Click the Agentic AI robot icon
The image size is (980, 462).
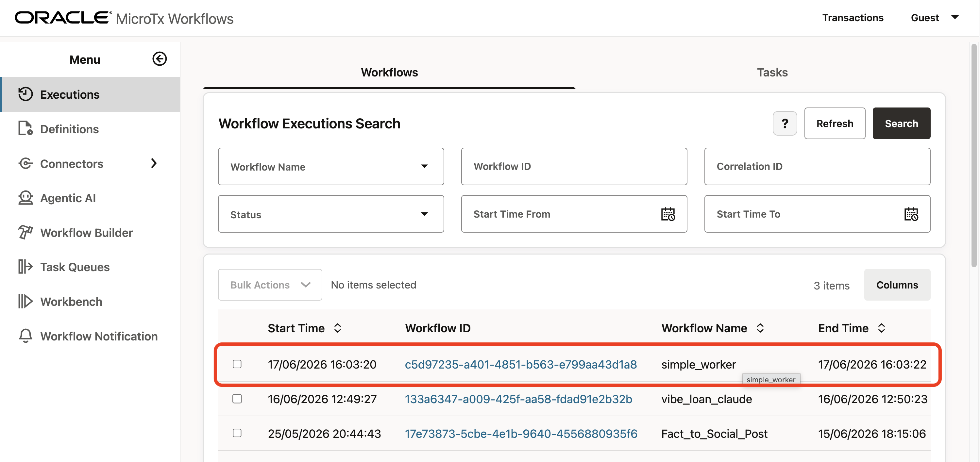25,198
